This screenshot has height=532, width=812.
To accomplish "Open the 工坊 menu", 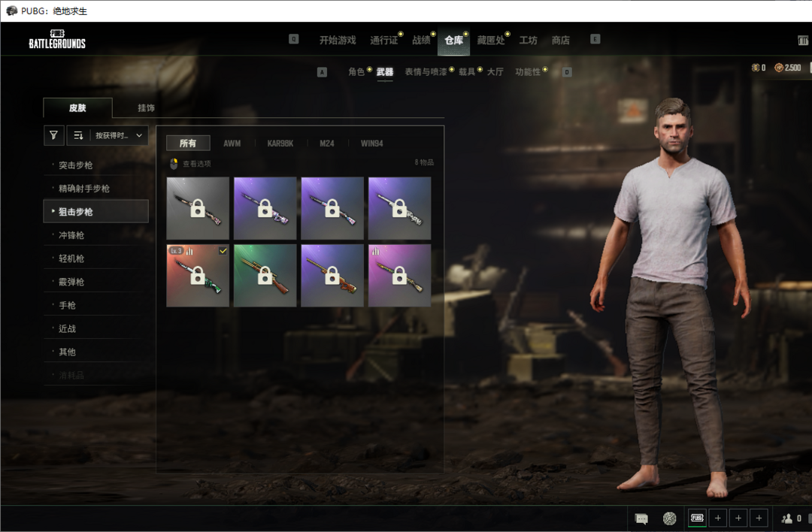I will point(529,40).
